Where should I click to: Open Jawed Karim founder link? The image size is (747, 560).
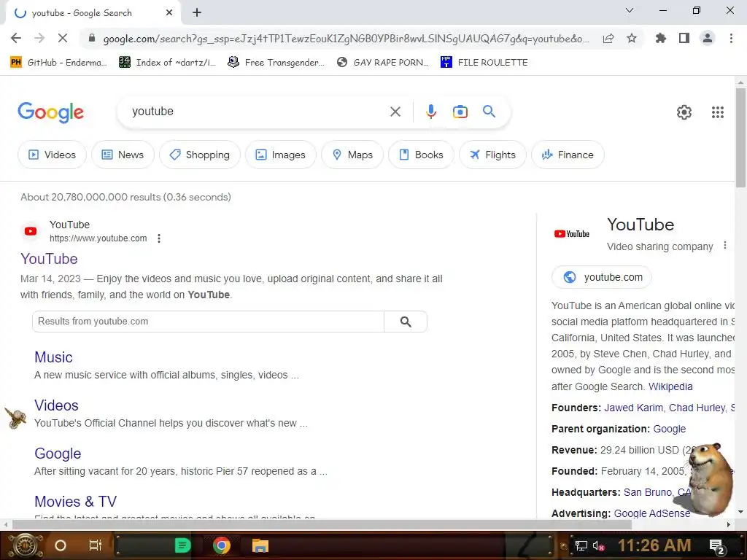pos(633,408)
